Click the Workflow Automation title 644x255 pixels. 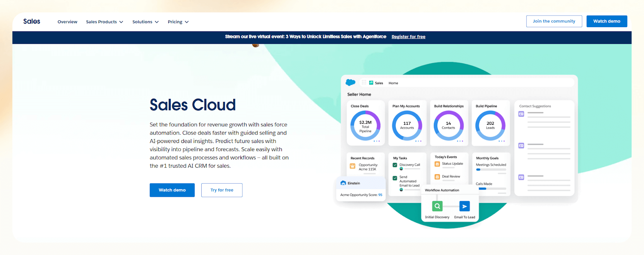pyautogui.click(x=442, y=190)
